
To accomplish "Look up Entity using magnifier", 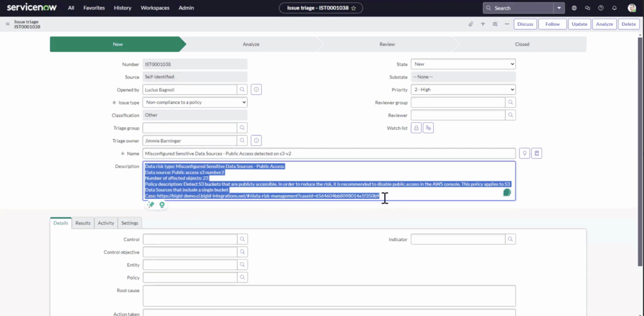I will click(242, 265).
